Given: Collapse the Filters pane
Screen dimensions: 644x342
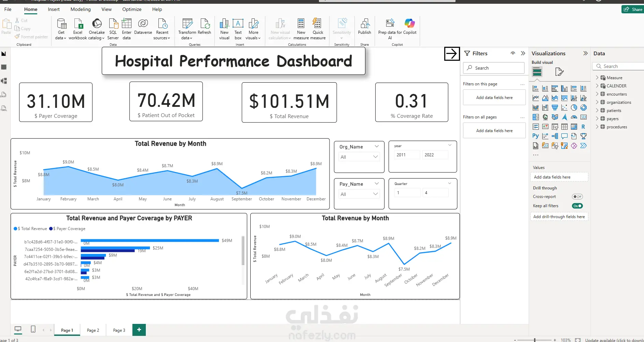Looking at the screenshot, I should [523, 53].
